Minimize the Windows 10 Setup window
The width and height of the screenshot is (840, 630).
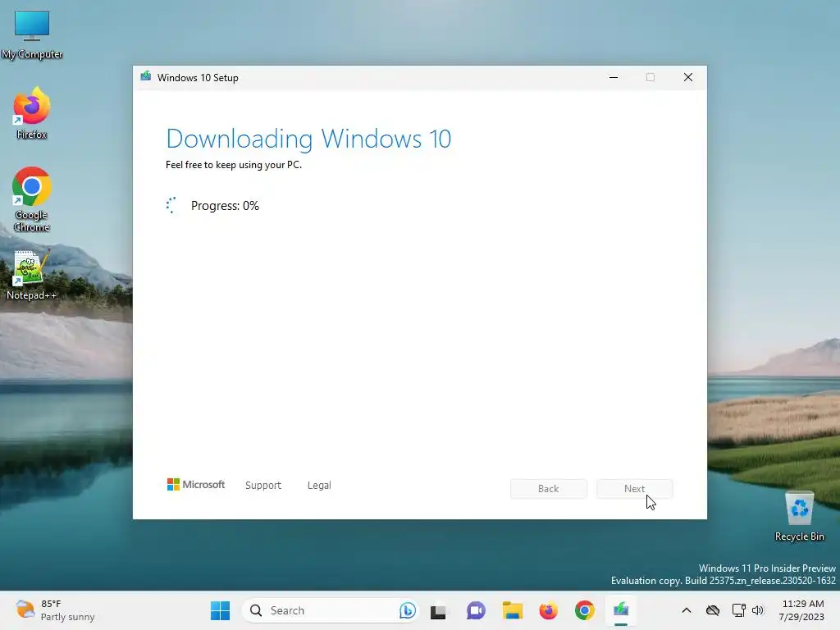614,77
